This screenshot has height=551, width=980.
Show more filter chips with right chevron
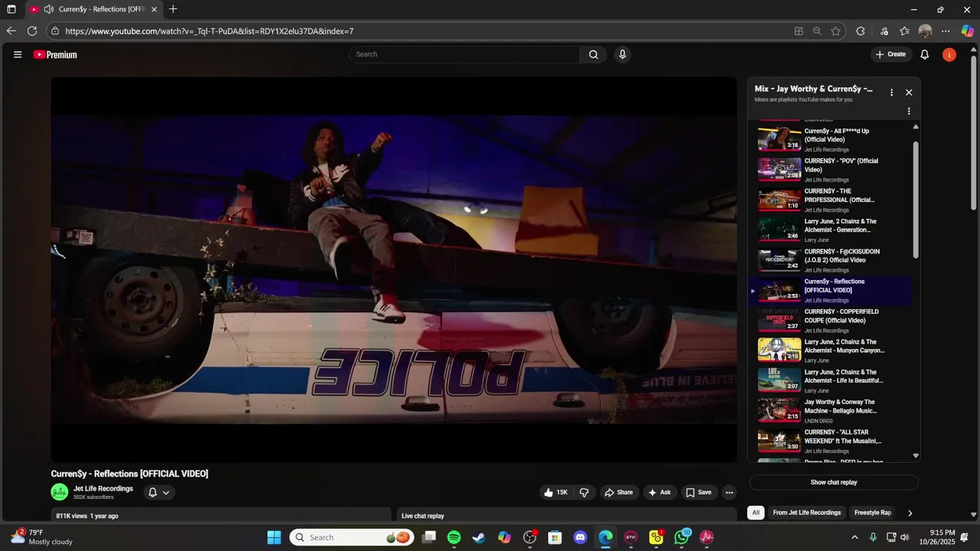click(910, 513)
